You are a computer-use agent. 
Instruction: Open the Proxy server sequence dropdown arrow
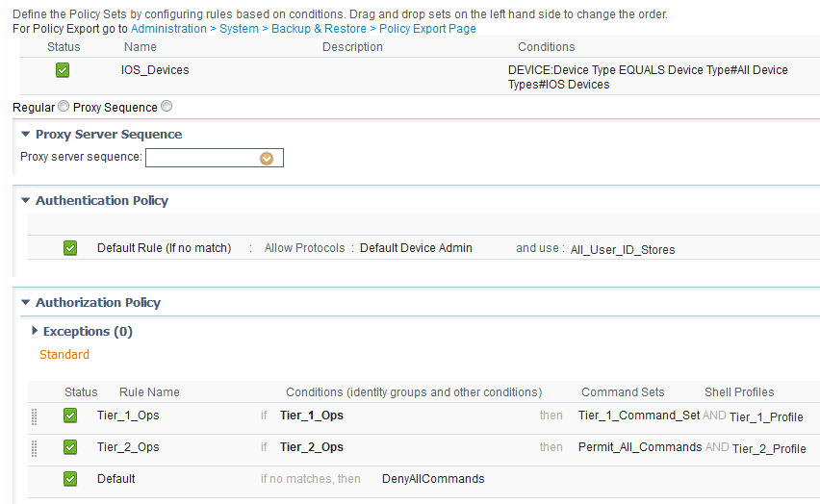point(267,159)
